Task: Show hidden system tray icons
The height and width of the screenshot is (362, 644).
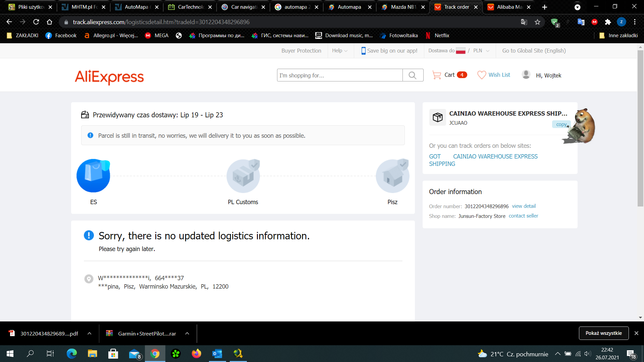Action: pyautogui.click(x=557, y=354)
